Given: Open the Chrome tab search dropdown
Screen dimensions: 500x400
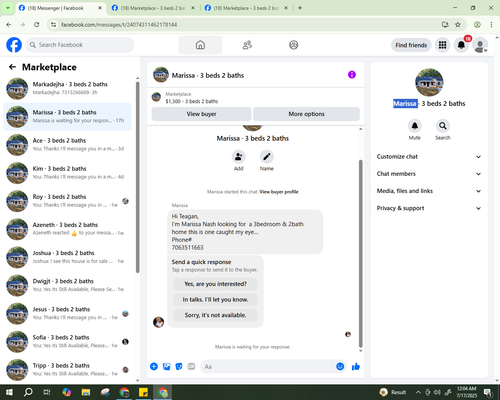Looking at the screenshot, I should tap(8, 8).
